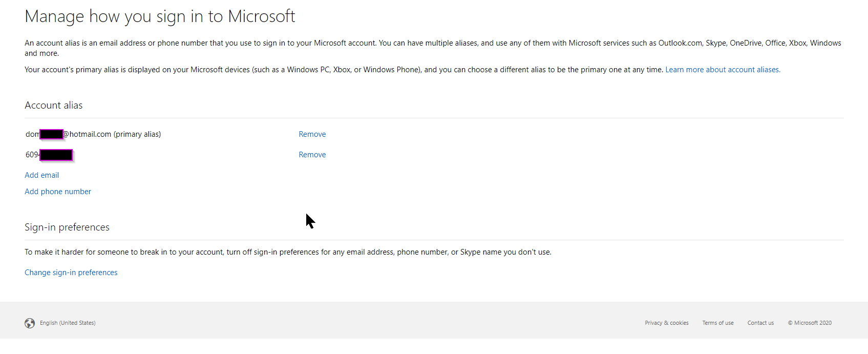Open Change sign-in preferences
868x354 pixels.
click(x=71, y=273)
